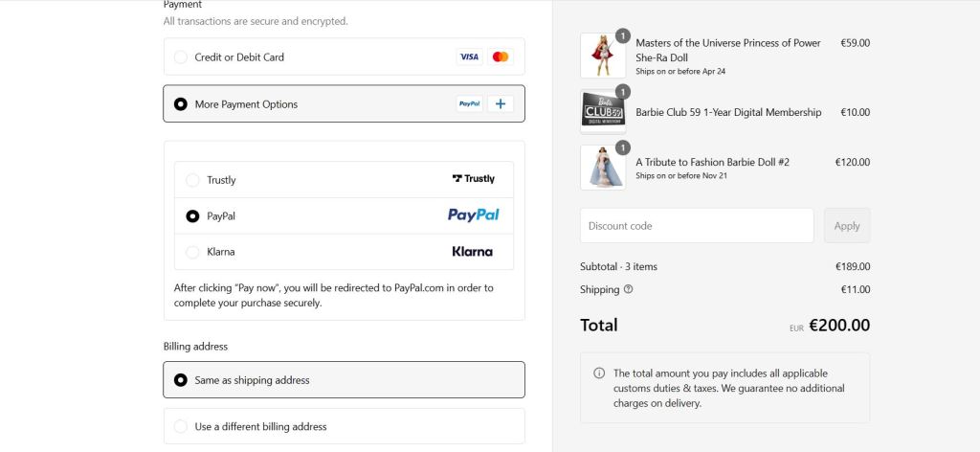
Task: Click the She-Ra Doll product thumbnail
Action: pyautogui.click(x=603, y=56)
